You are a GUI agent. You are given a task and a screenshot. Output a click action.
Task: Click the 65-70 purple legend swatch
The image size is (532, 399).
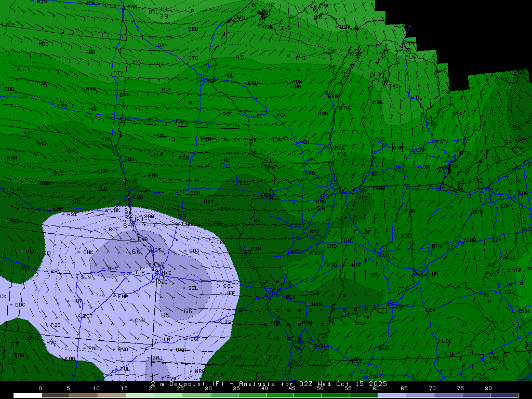420,395
